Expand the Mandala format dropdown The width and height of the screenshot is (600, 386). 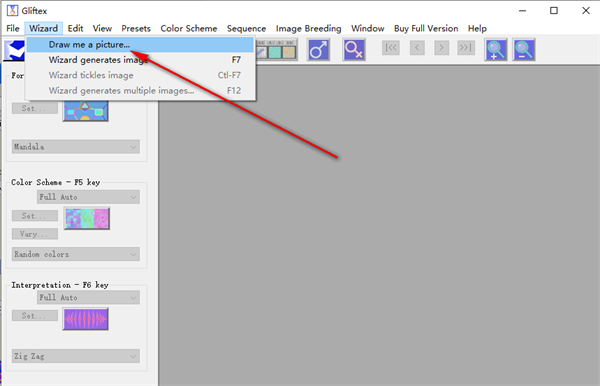click(76, 147)
